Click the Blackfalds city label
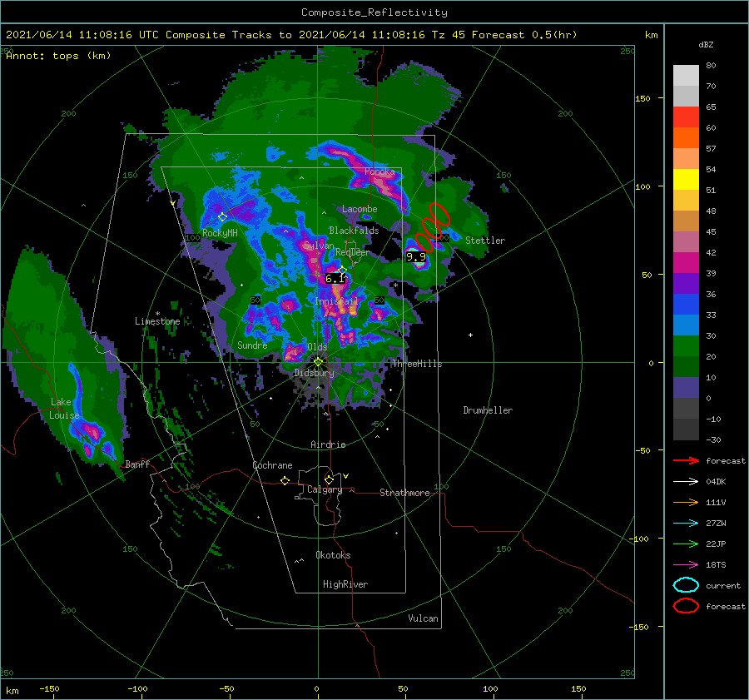The height and width of the screenshot is (700, 749). tap(354, 231)
